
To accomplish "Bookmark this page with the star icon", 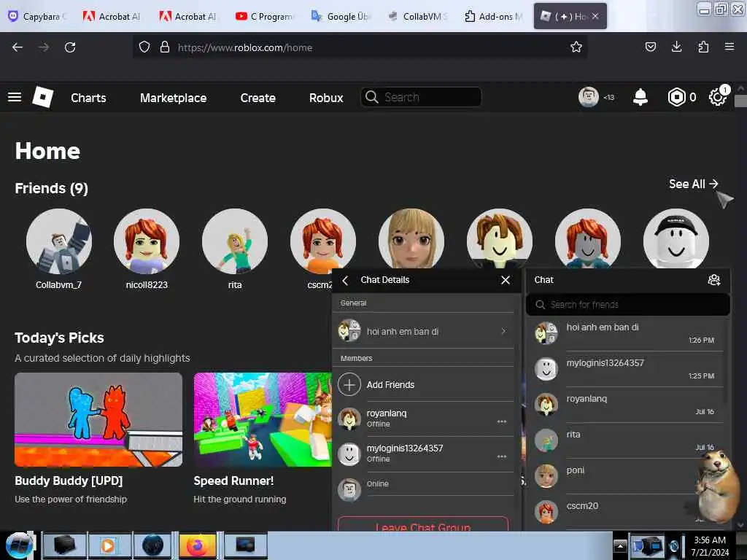I will tap(576, 47).
